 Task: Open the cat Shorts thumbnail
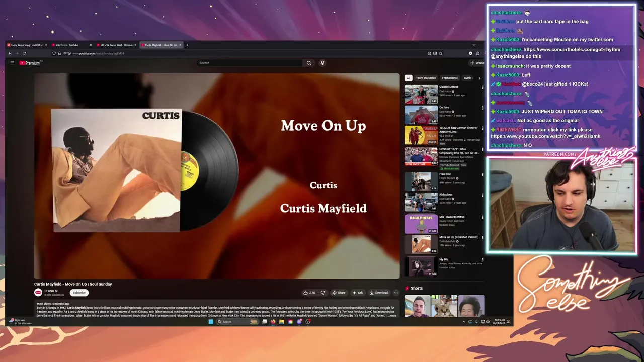pyautogui.click(x=444, y=306)
